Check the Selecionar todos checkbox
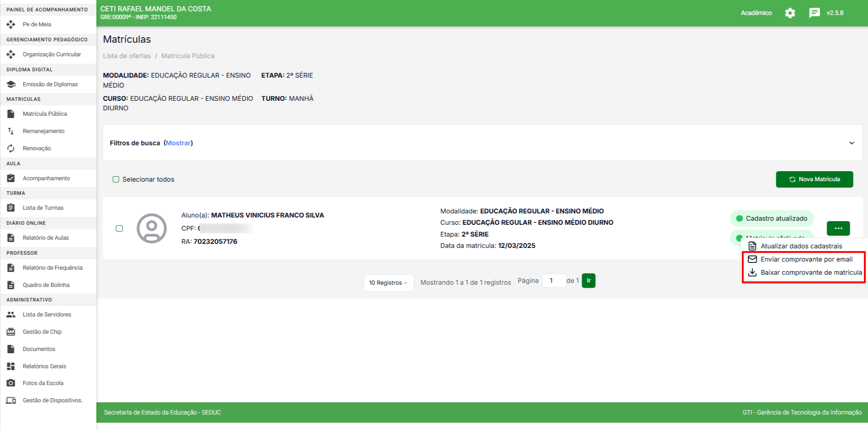Viewport: 868px width, 430px height. click(116, 179)
